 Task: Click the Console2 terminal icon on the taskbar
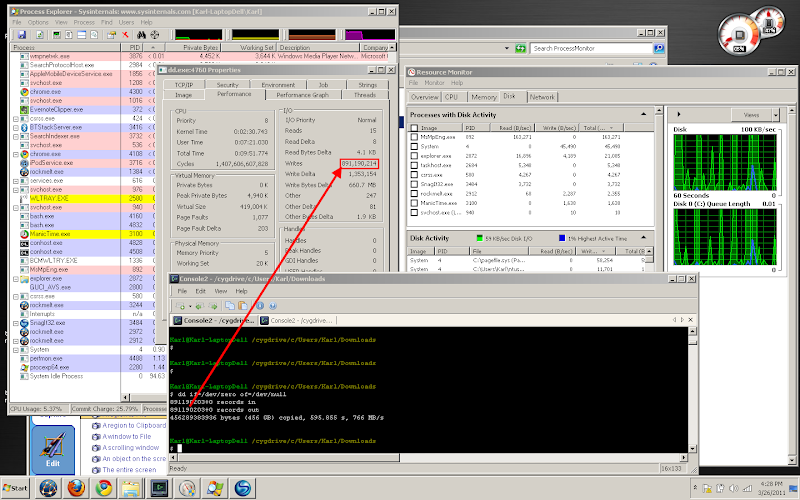pyautogui.click(x=160, y=488)
